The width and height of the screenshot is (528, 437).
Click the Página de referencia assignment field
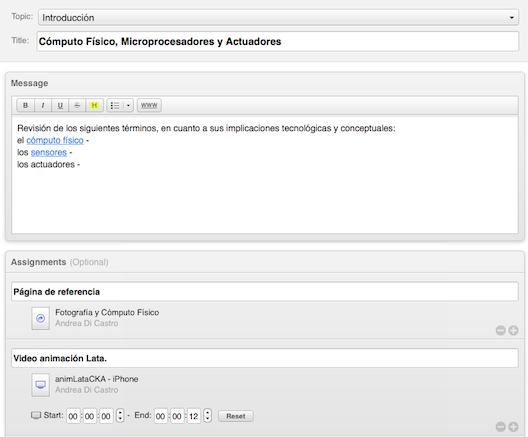coord(265,292)
